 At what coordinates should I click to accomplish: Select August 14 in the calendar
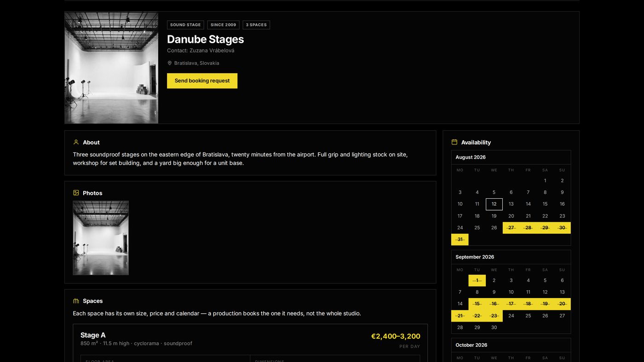(528, 204)
